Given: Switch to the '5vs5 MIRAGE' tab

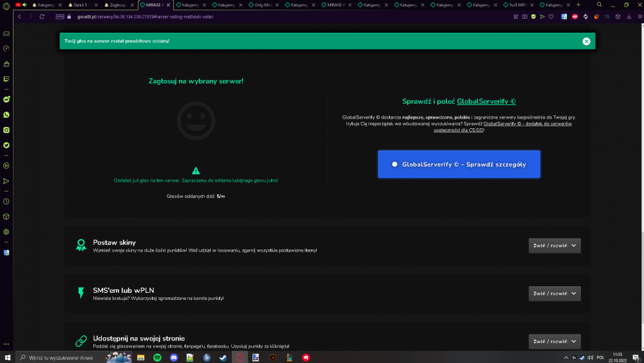Looking at the screenshot, I should pos(518,5).
